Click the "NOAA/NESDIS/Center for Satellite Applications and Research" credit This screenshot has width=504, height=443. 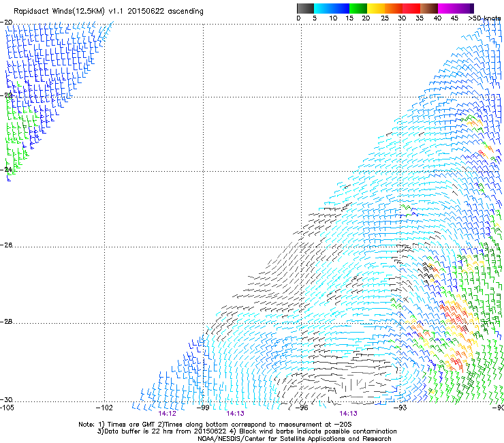coord(294,439)
